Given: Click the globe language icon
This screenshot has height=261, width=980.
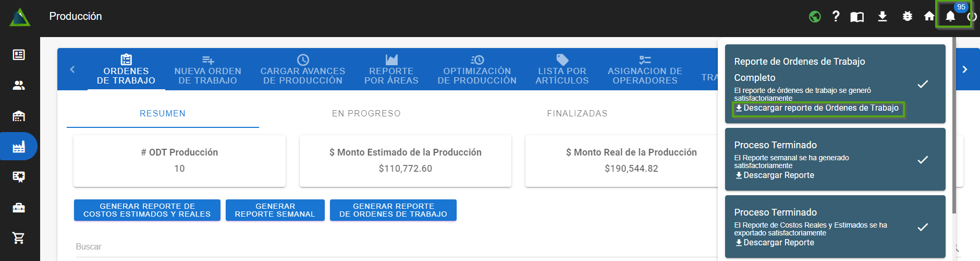Looking at the screenshot, I should click(815, 17).
